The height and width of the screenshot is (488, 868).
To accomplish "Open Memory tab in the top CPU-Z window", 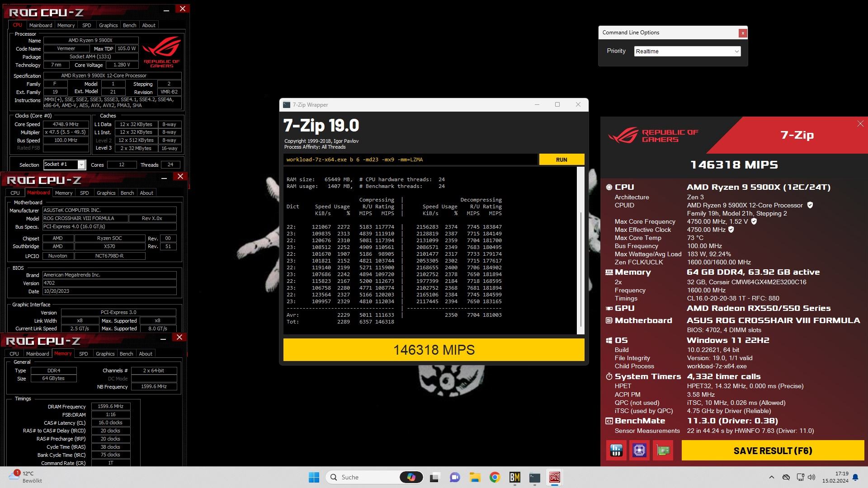I will coord(66,25).
